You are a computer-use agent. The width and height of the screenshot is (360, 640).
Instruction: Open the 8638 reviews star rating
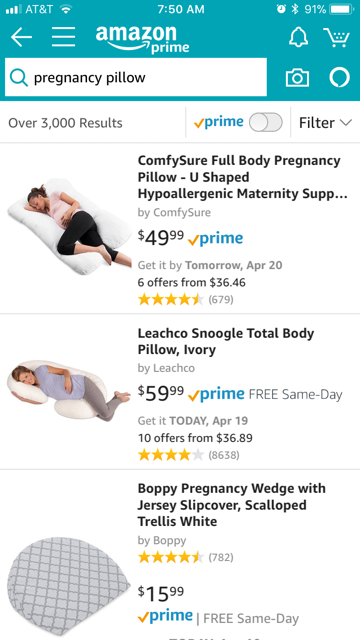point(189,455)
